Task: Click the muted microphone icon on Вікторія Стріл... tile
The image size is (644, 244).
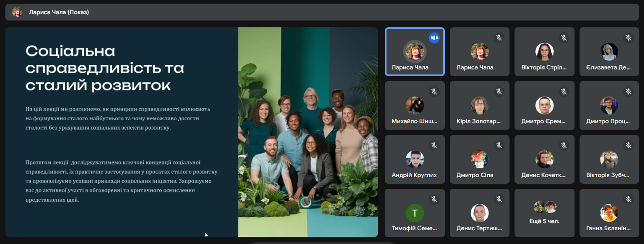Action: pyautogui.click(x=564, y=38)
